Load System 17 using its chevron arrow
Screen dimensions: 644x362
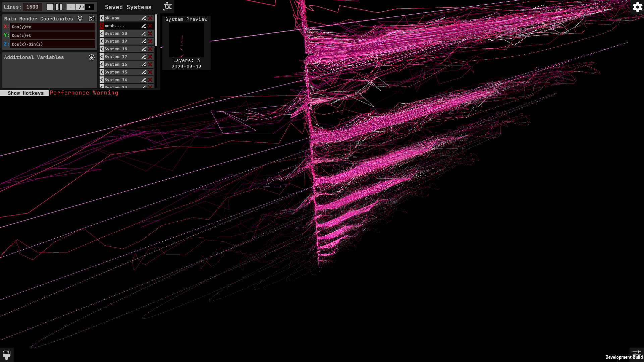pos(102,57)
